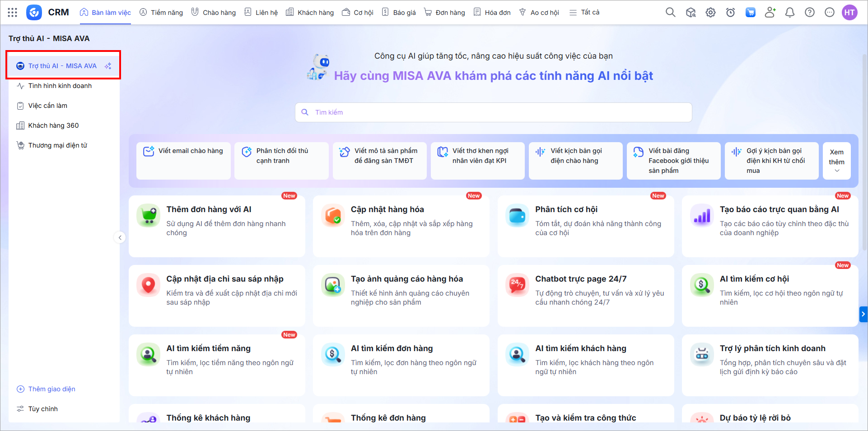Select Tình hình kinh doanh in sidebar
This screenshot has width=868, height=431.
[60, 86]
